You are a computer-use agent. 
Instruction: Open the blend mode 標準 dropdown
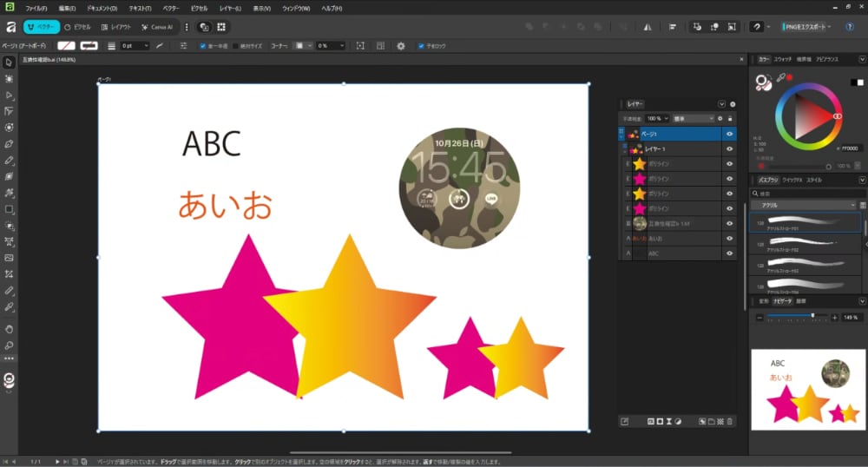[x=692, y=118]
